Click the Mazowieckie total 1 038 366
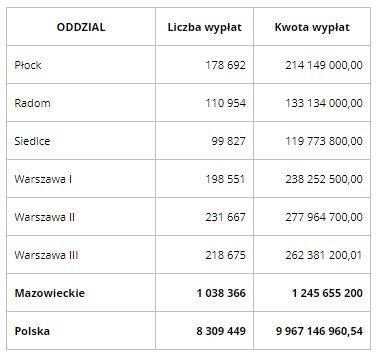The image size is (379, 360). (x=221, y=293)
